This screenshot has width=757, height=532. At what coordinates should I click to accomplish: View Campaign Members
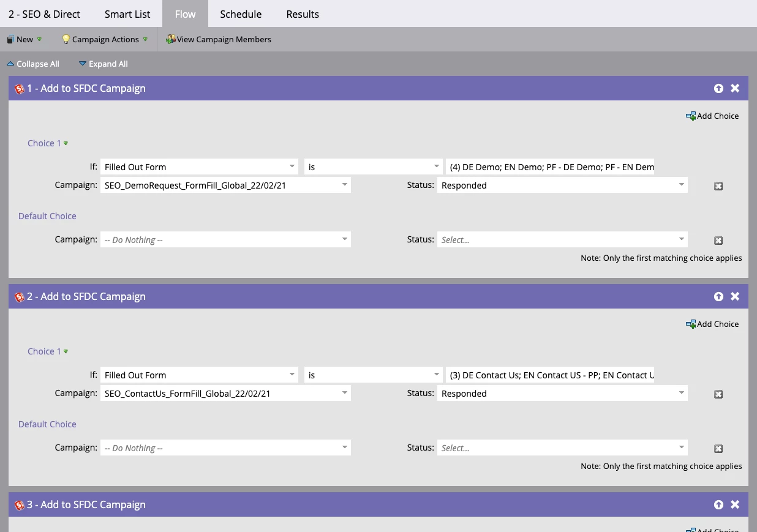(219, 39)
